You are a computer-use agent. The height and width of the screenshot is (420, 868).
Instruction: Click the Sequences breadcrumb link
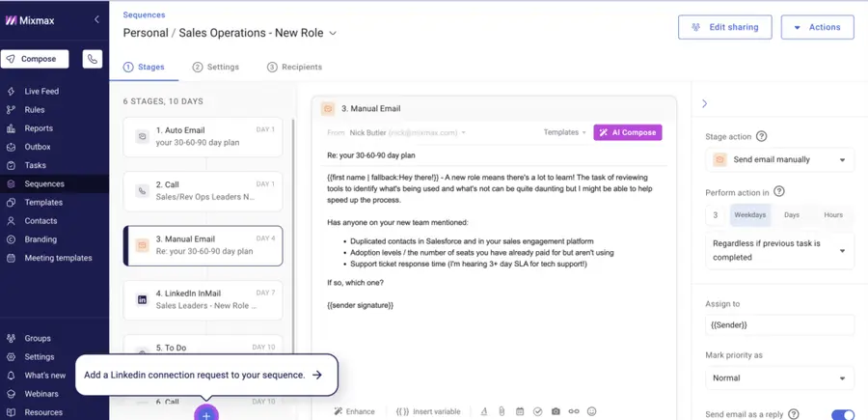[x=144, y=14]
